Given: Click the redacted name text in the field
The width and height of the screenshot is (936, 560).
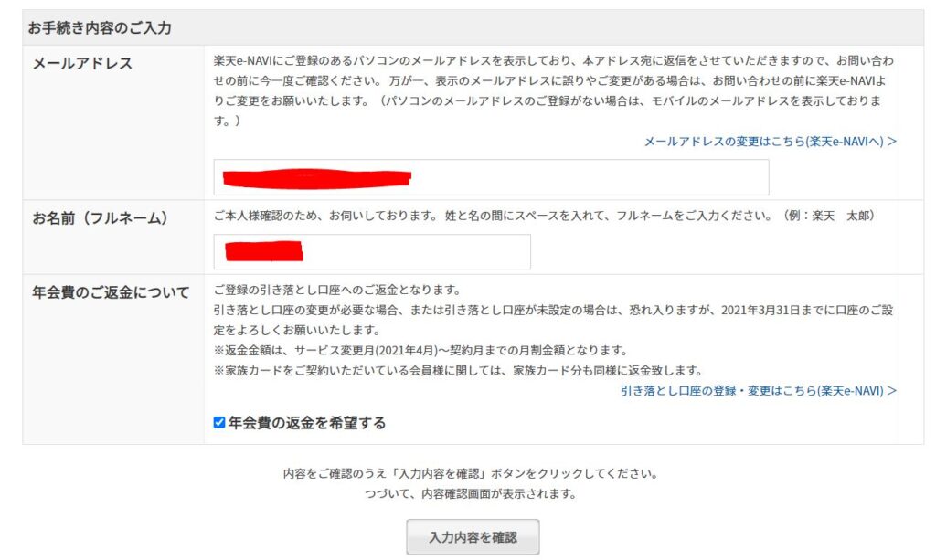Looking at the screenshot, I should point(264,251).
